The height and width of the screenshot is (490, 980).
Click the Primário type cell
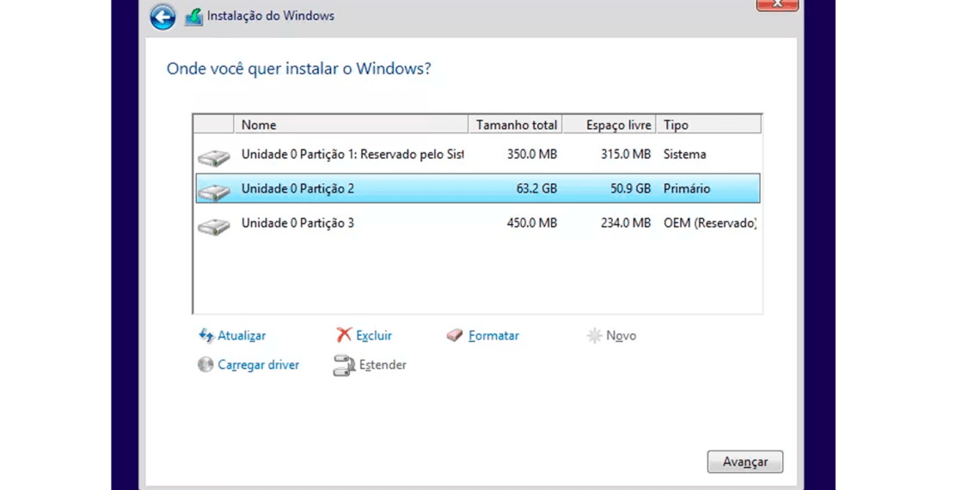coord(687,188)
